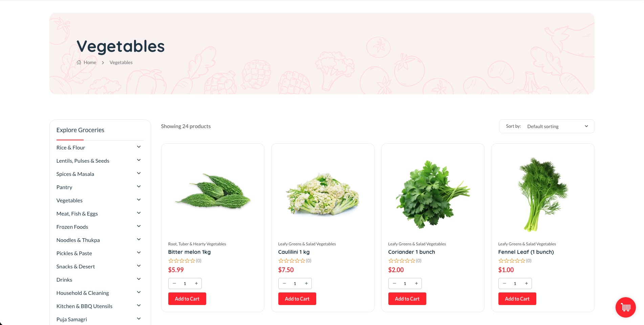Expand the Drinks category chevron
This screenshot has width=644, height=325.
pyautogui.click(x=139, y=279)
